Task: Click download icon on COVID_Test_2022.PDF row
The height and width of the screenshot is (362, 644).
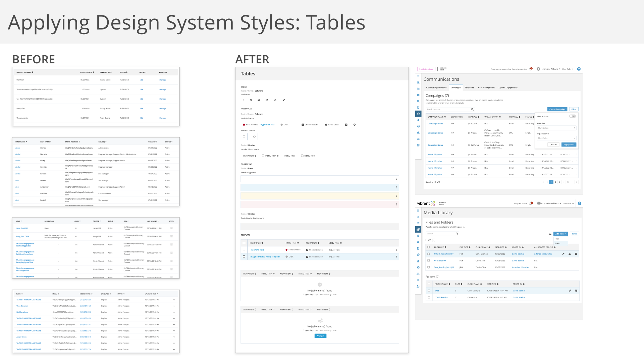Action: [570, 254]
